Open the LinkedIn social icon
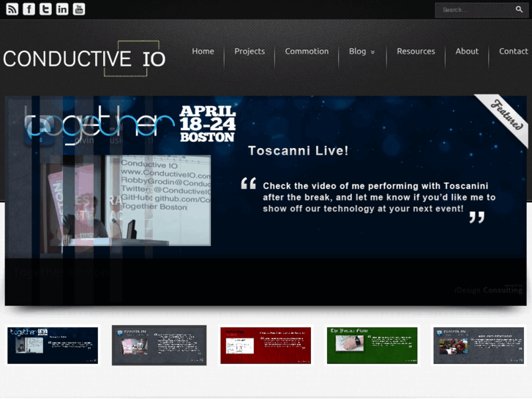Viewport: 532px width, 399px height. [62, 10]
